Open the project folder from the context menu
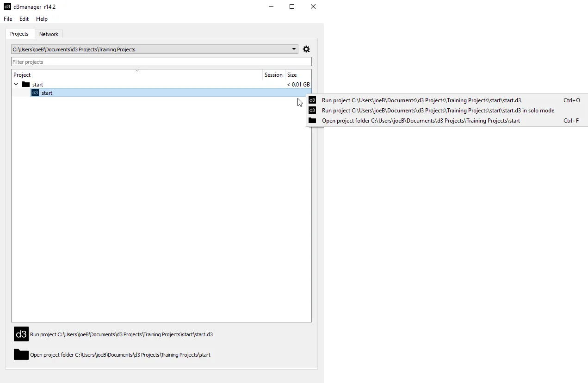588x383 pixels. 420,120
